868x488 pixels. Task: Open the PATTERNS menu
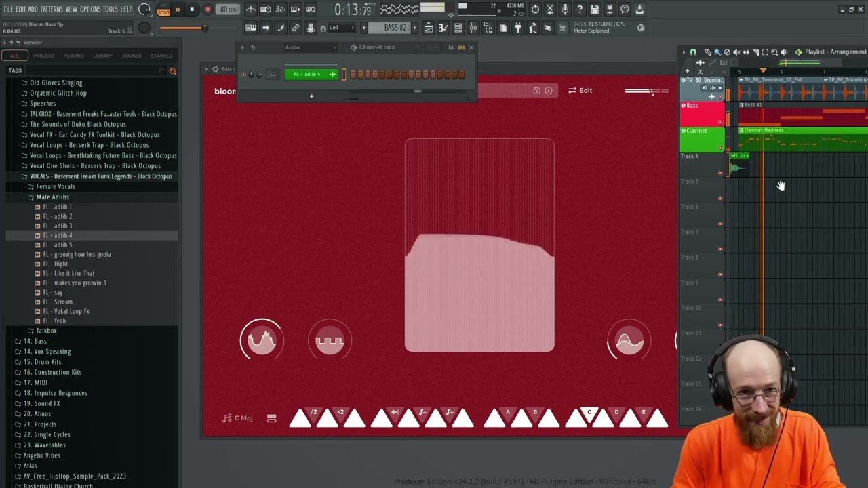52,9
